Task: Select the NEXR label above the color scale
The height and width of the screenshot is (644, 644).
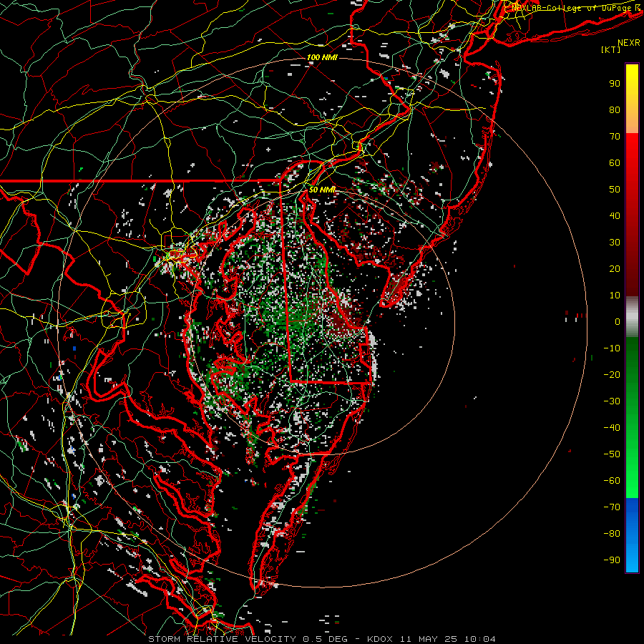Action: pos(629,43)
